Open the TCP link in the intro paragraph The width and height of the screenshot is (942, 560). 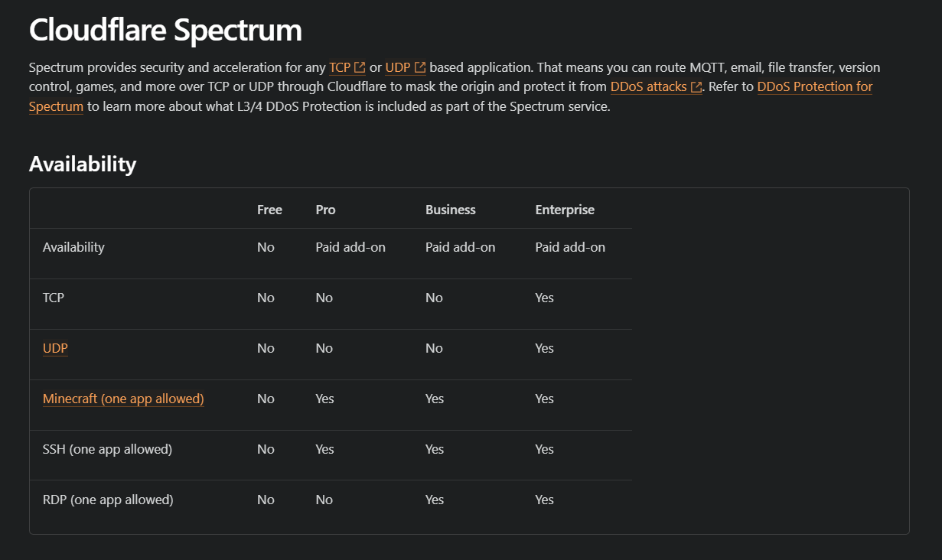(x=340, y=67)
